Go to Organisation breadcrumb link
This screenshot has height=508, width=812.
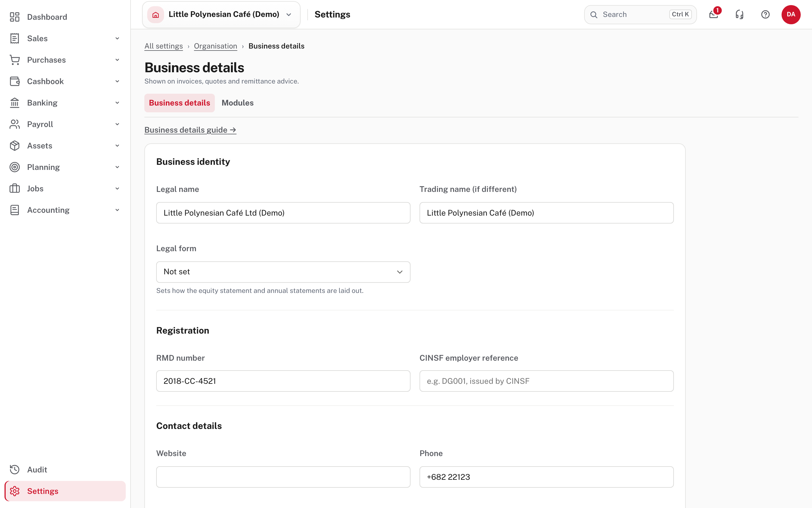215,46
